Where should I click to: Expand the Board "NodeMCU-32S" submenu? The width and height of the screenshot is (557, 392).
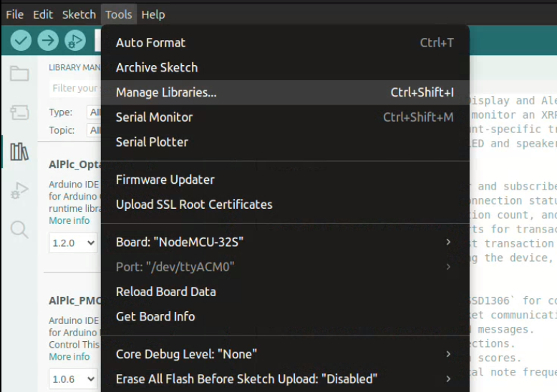285,242
